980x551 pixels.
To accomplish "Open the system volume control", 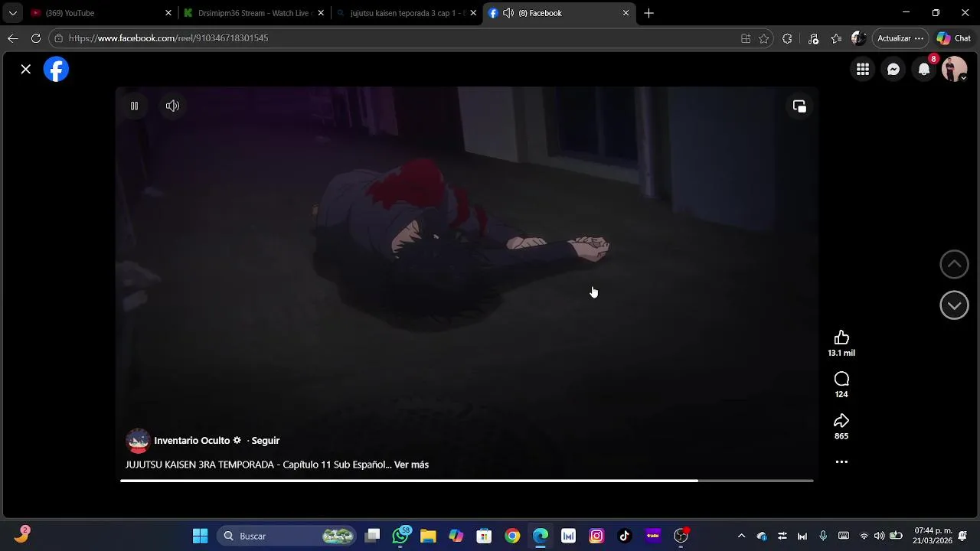I will (880, 536).
